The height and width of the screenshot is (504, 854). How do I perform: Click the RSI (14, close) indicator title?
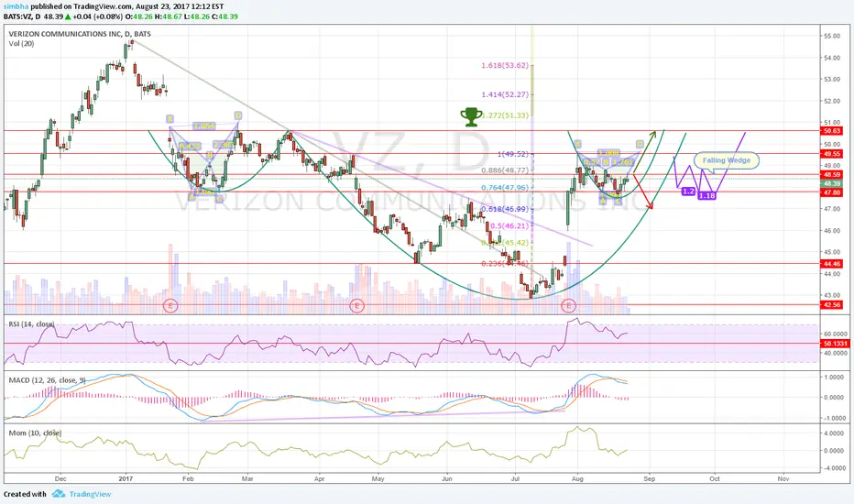click(x=31, y=324)
